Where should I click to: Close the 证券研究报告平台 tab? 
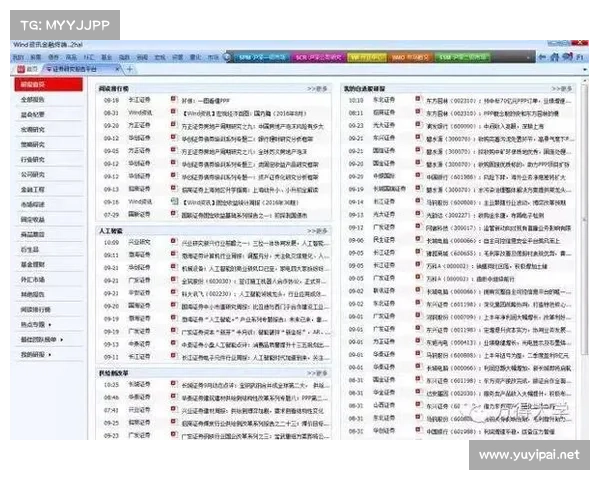click(x=118, y=69)
